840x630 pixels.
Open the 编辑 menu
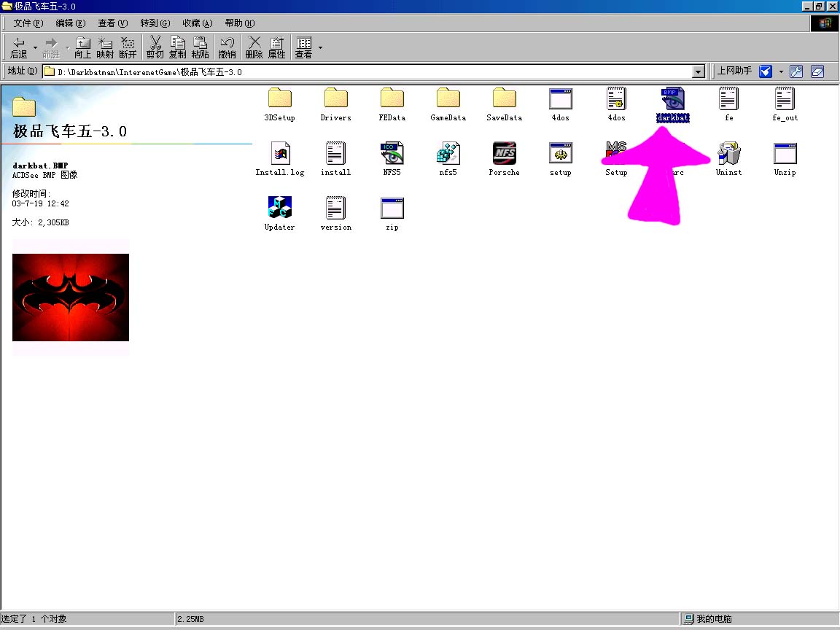click(x=70, y=23)
